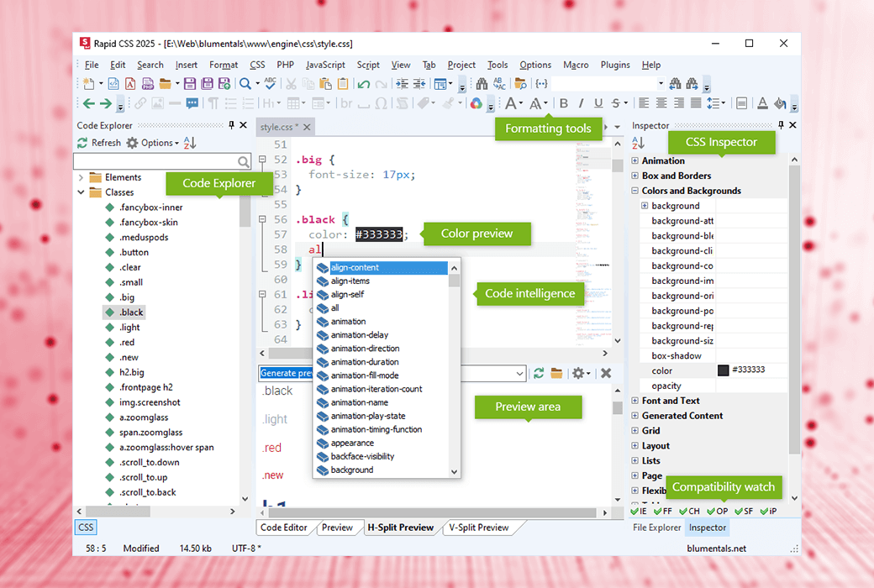
Task: Toggle IE compatibility check
Action: [639, 511]
